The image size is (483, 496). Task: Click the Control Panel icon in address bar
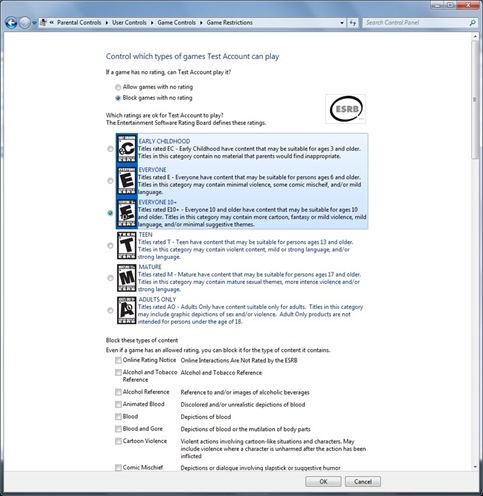point(43,23)
